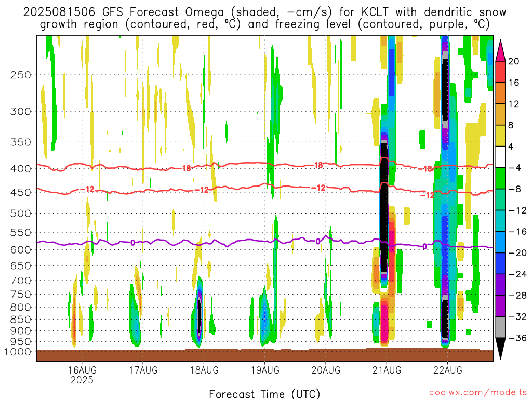Click the 400 pressure level label
The image size is (532, 399).
tap(21, 169)
